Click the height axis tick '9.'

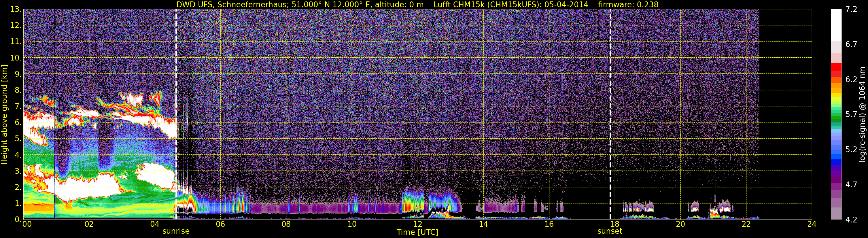[x=18, y=74]
